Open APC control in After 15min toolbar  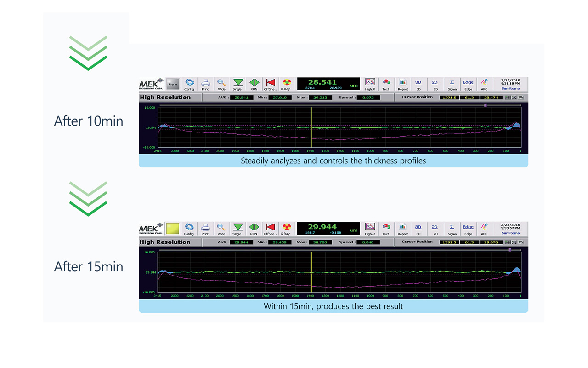(x=484, y=229)
